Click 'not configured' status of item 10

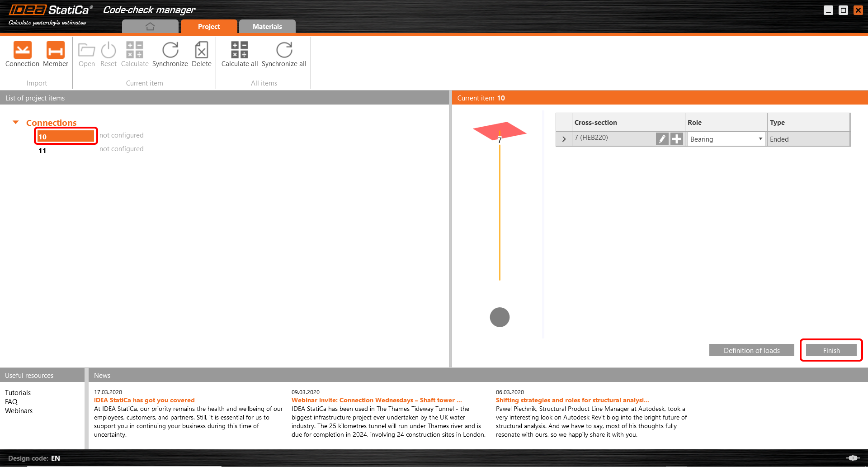(x=122, y=135)
